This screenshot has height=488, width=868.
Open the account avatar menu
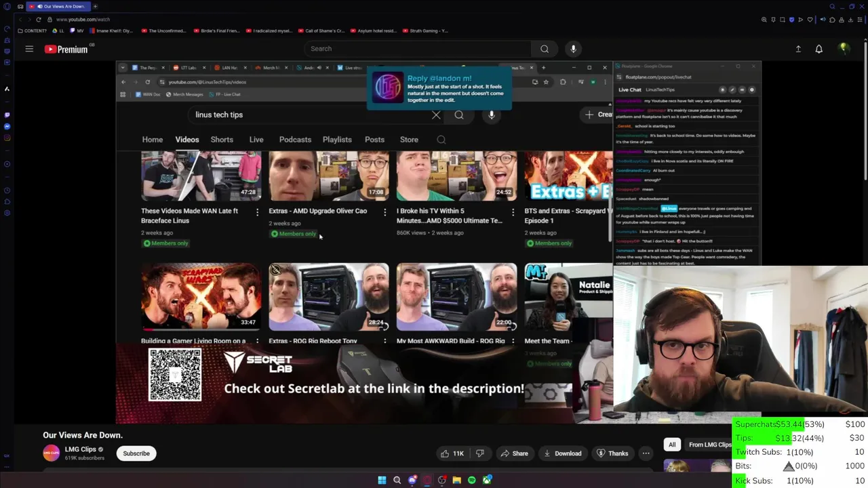tap(844, 49)
